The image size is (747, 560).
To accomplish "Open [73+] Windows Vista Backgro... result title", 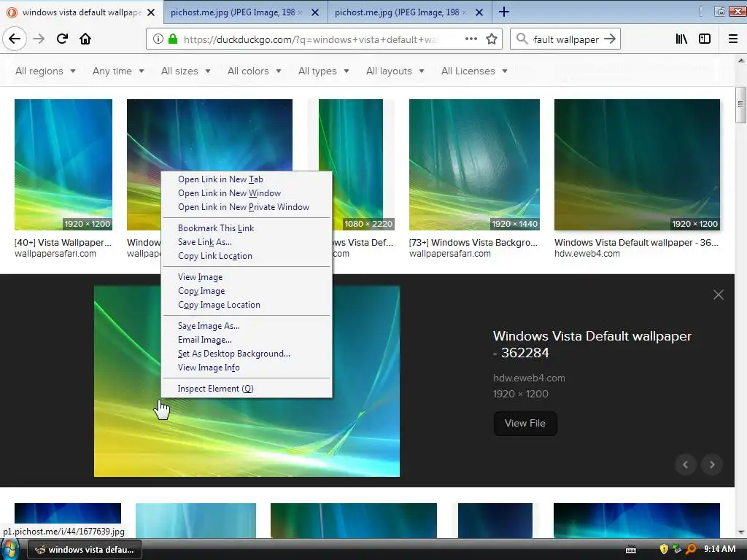I will pyautogui.click(x=473, y=242).
